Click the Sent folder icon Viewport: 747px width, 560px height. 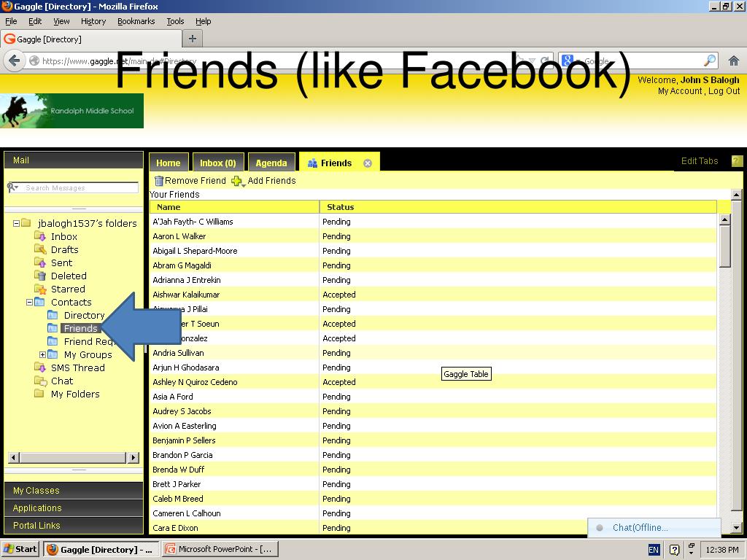(x=40, y=262)
